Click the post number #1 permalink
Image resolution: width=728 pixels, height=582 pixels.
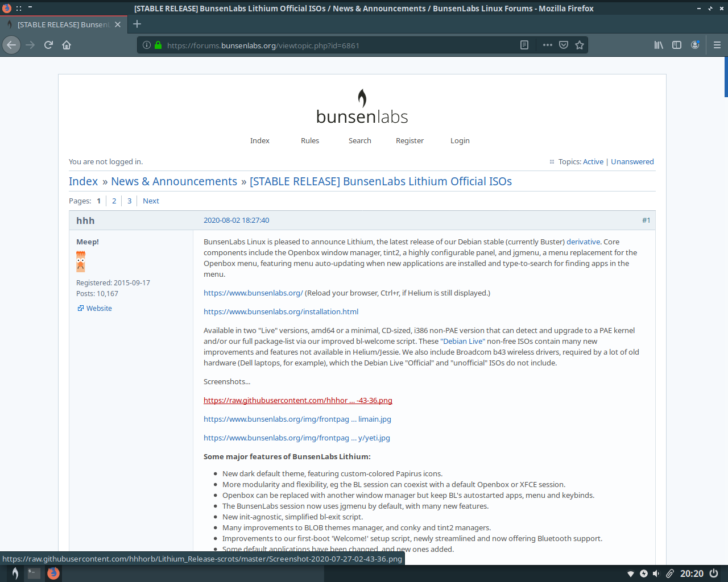[x=646, y=220]
